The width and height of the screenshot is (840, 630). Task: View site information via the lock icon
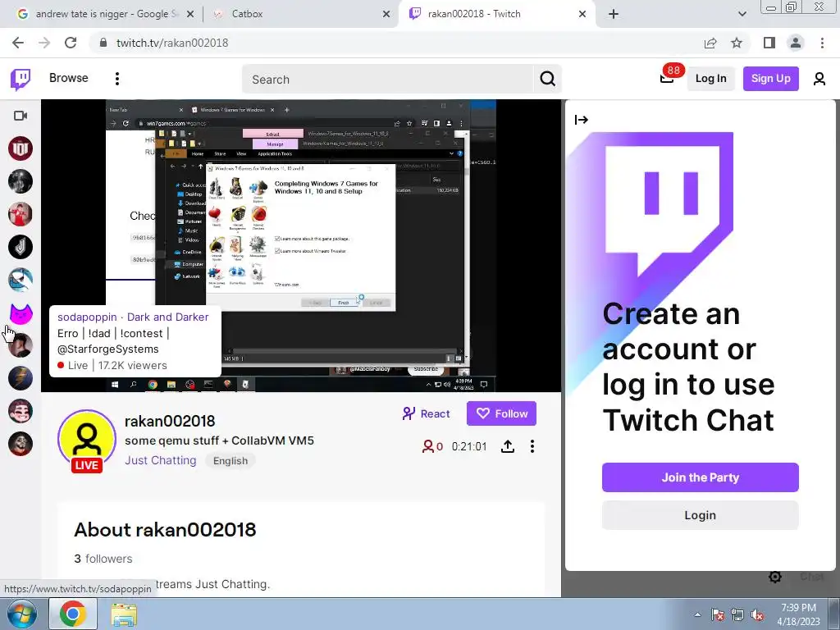coord(103,43)
